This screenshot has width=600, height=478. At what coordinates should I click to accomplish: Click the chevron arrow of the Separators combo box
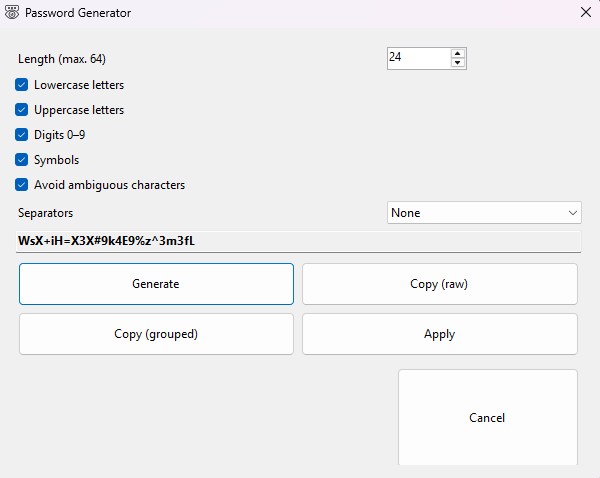coord(572,213)
